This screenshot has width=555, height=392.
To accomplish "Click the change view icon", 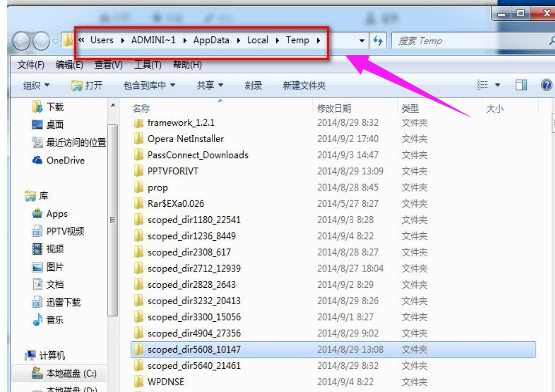I will coord(482,85).
